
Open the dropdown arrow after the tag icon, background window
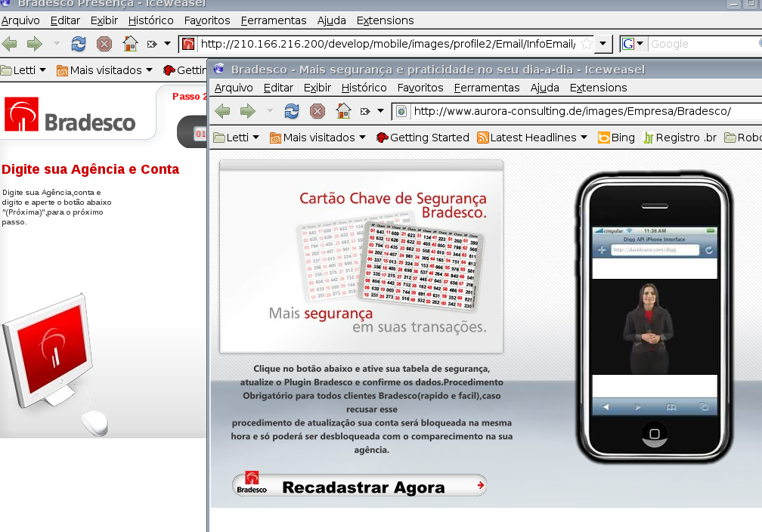168,44
